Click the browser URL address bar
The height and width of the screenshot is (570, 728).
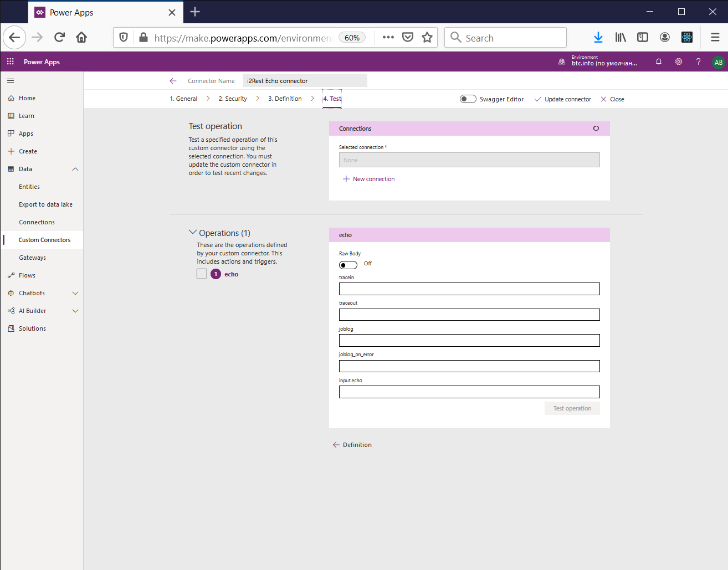243,38
